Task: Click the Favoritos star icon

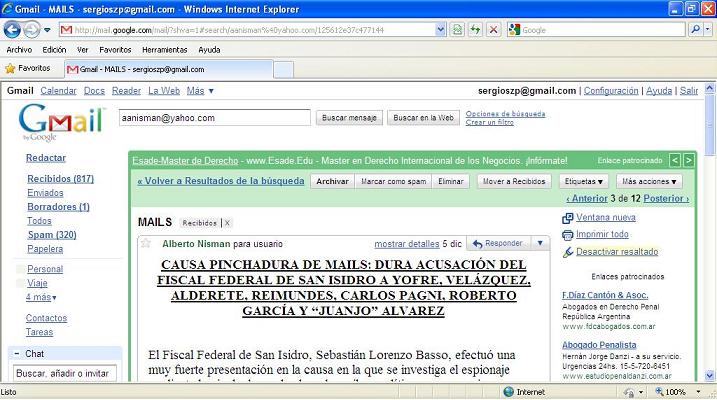Action: [10, 69]
